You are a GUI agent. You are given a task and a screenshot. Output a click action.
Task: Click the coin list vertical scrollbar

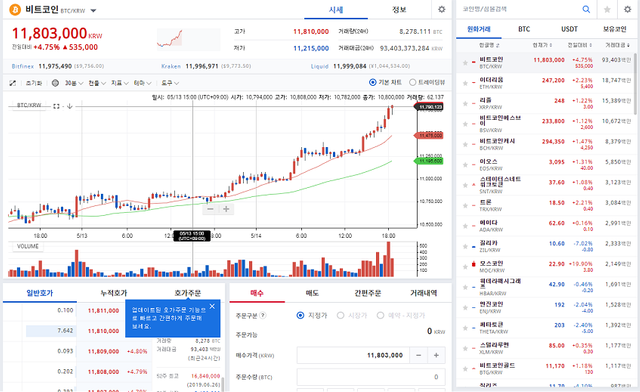(x=635, y=84)
